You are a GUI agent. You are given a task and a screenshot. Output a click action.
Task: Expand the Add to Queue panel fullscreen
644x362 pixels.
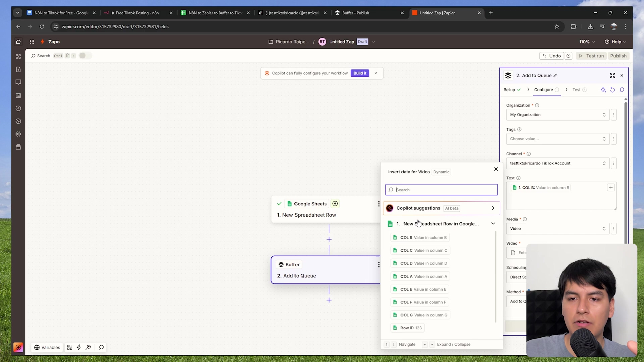pyautogui.click(x=612, y=75)
